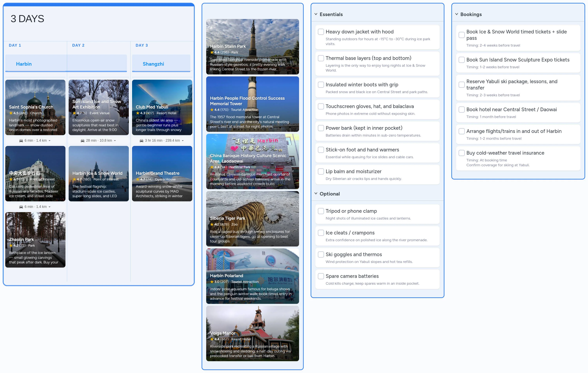This screenshot has width=588, height=373.
Task: Tick Power bank checkbox
Action: tap(321, 128)
